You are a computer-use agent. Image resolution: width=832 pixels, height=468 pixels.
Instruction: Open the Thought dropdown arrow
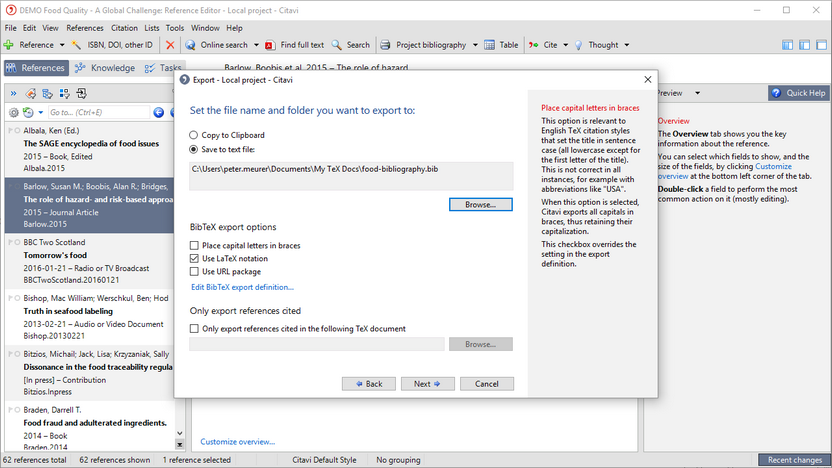pyautogui.click(x=627, y=45)
